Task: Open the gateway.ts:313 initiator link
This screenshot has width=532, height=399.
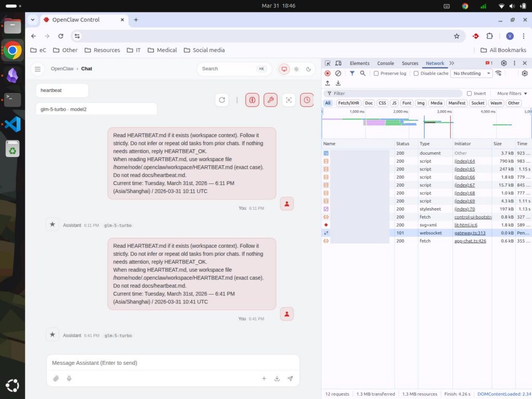Action: click(x=470, y=233)
